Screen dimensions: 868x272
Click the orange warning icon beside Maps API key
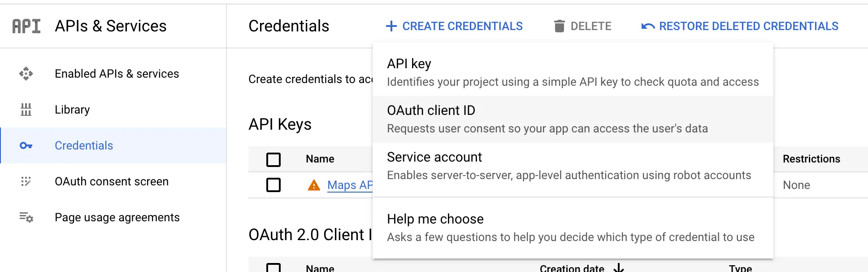point(314,185)
